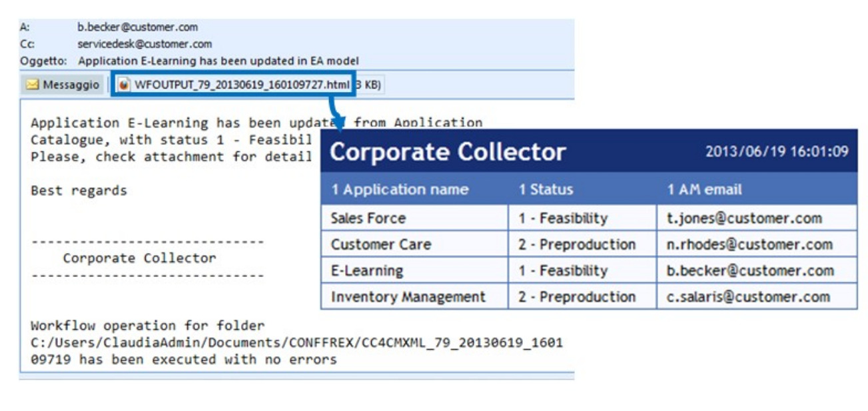The image size is (868, 411).
Task: Click the Corporate Collector report title
Action: (x=448, y=152)
